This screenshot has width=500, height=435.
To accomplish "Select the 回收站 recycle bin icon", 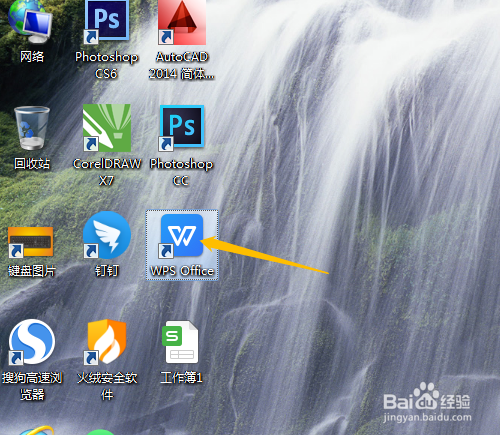I will tap(32, 128).
